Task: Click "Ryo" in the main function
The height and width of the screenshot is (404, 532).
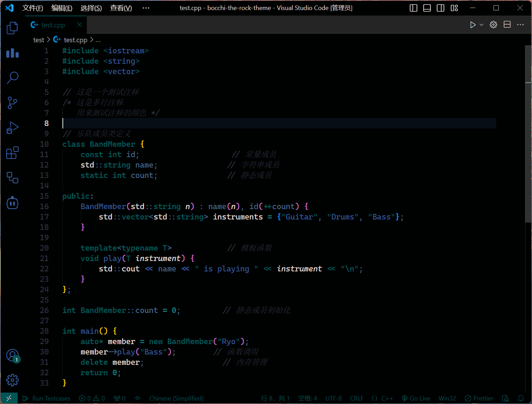Action: click(x=229, y=341)
